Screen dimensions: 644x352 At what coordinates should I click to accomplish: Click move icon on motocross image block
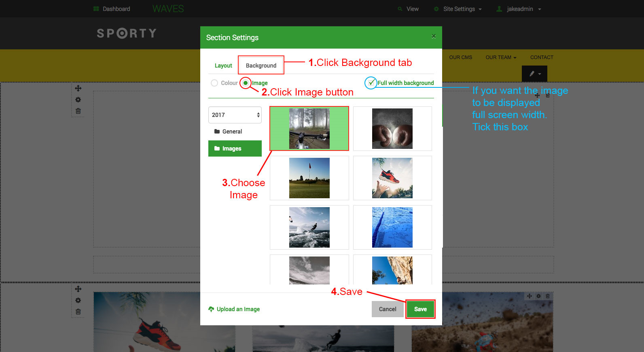coord(529,296)
